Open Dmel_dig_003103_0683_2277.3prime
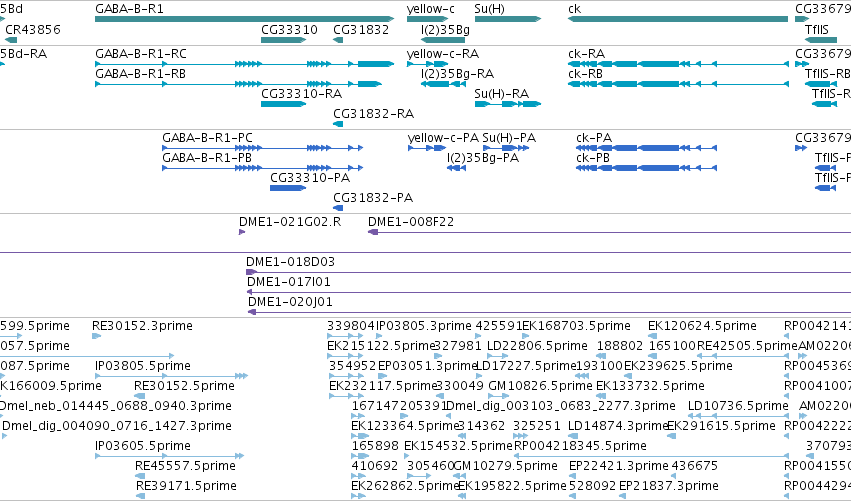 561,407
